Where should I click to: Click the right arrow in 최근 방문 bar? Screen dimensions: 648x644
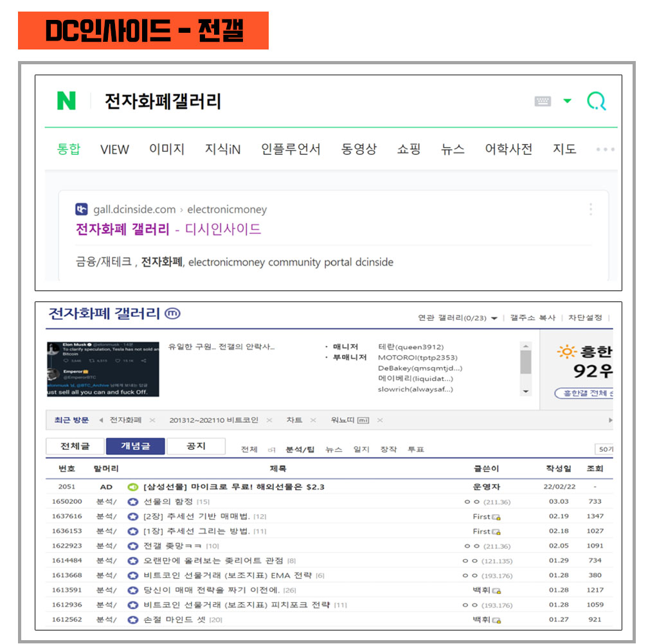click(611, 420)
